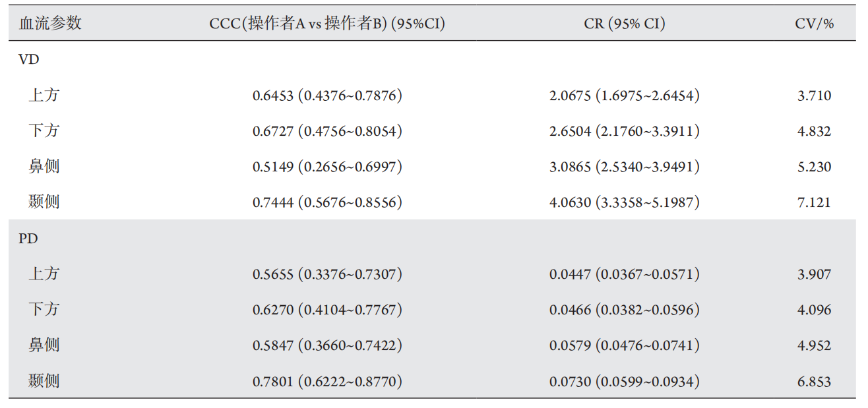Click the cell reading 0.0579 (0.0476~0.0741)
868x408 pixels.
point(624,345)
